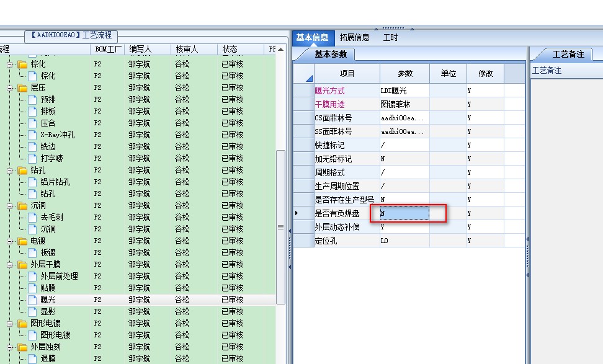Select the 曝光方式 row label
Screen dimensions: 603x364
pyautogui.click(x=329, y=91)
